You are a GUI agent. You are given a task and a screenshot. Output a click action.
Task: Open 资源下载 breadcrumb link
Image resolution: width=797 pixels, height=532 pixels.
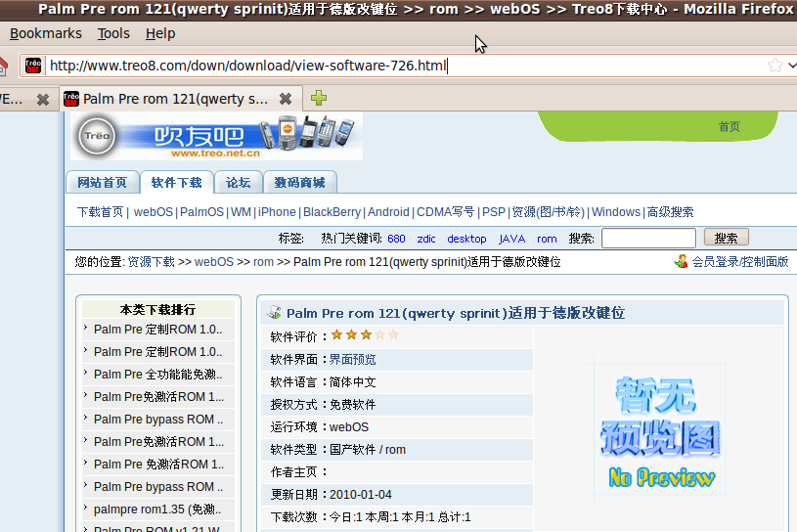click(x=151, y=262)
